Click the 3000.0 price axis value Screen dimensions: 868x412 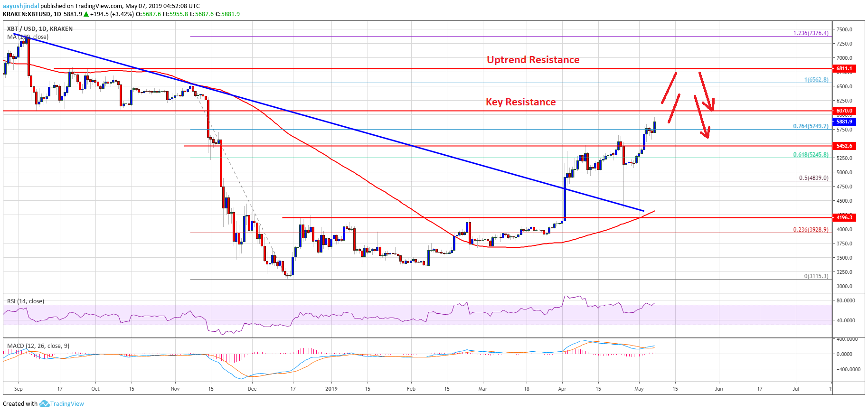click(x=845, y=286)
